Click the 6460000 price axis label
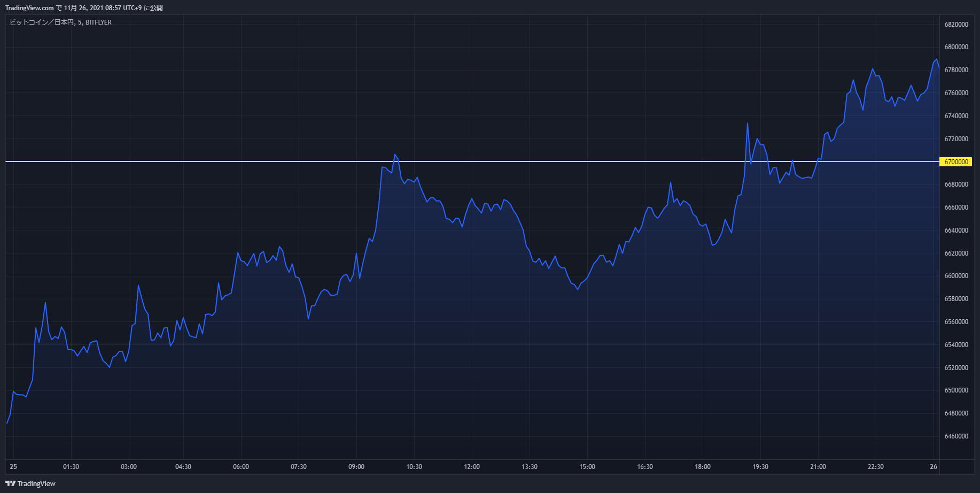 click(956, 436)
